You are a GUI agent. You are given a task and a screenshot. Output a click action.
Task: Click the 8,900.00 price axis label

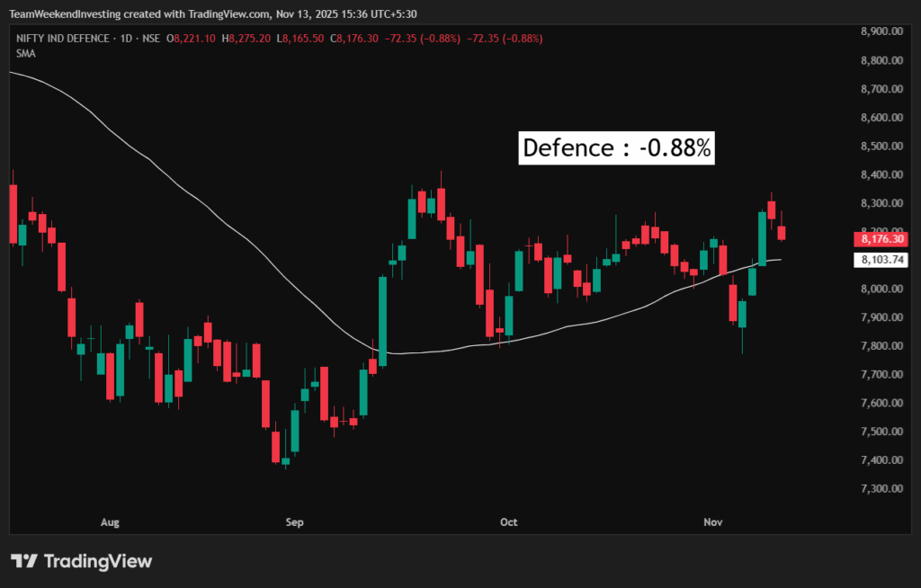click(x=881, y=31)
